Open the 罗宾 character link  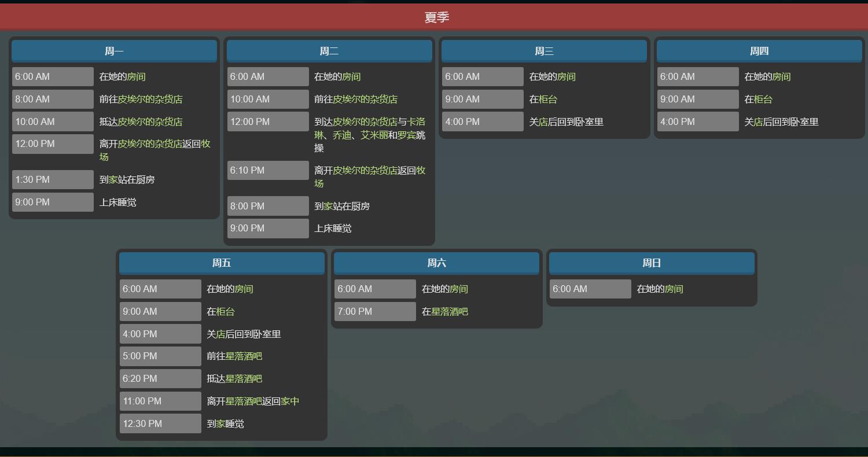click(x=407, y=135)
